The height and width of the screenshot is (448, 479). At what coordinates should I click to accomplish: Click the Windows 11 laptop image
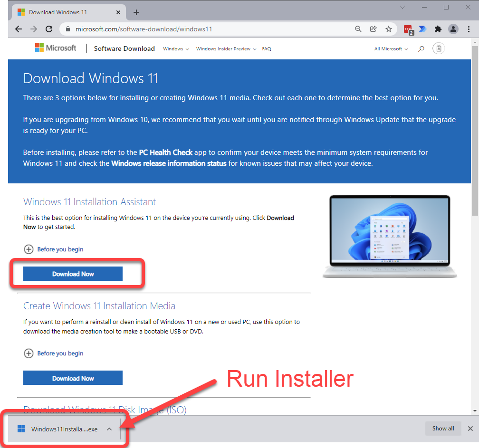coord(390,237)
